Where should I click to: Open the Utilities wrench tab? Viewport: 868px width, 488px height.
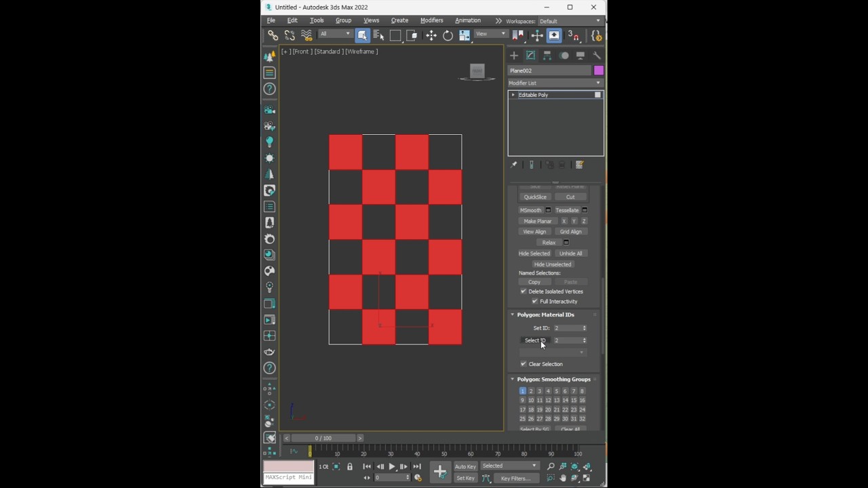[x=597, y=56]
